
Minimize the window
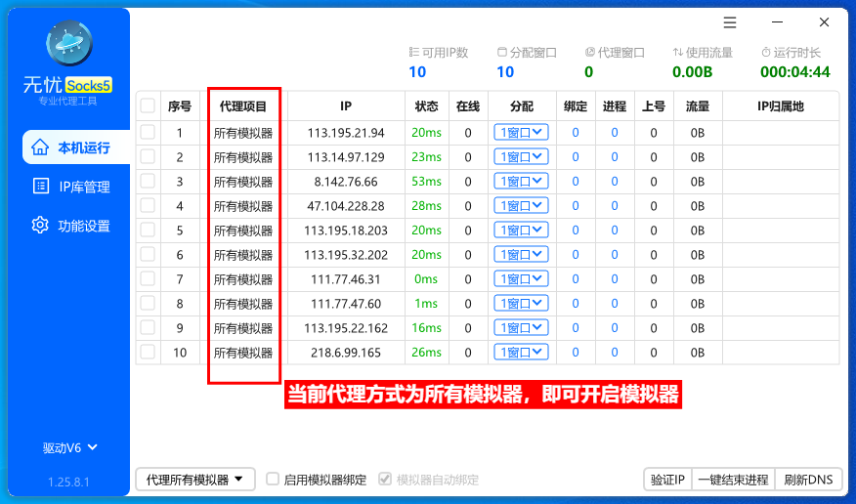[x=778, y=22]
